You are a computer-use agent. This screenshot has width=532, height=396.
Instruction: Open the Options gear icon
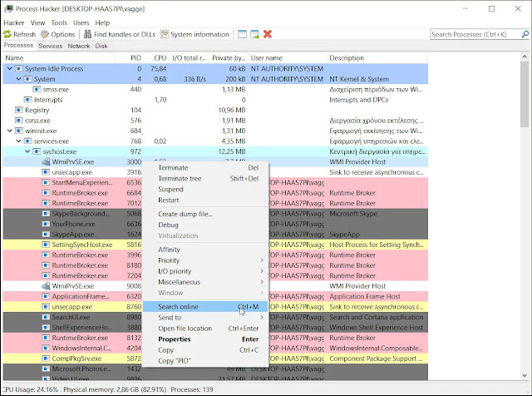[45, 34]
